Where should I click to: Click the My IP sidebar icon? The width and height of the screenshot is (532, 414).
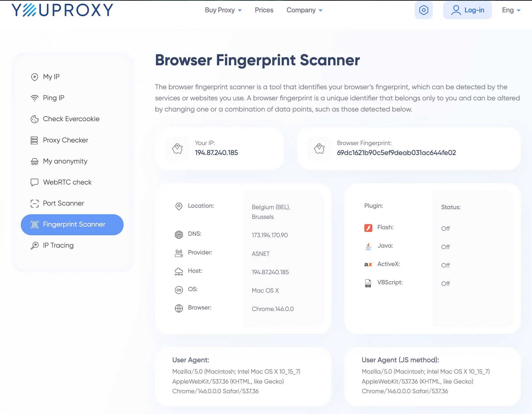35,77
